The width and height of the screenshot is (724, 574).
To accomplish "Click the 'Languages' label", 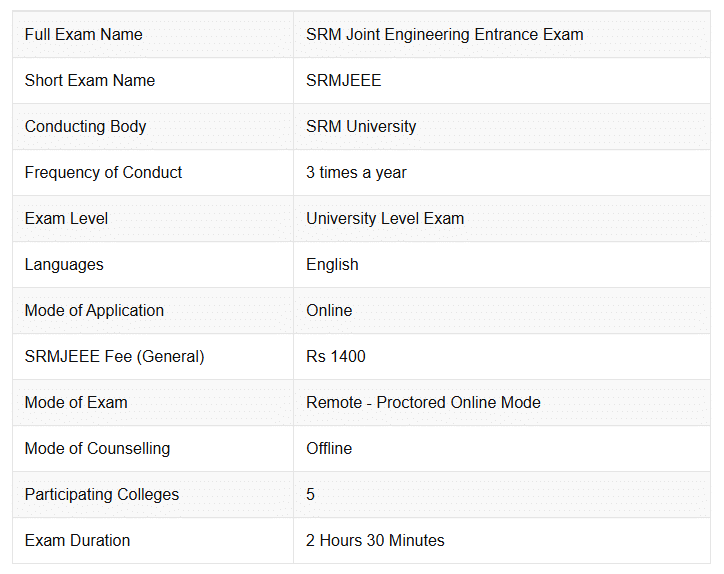I will [x=64, y=265].
